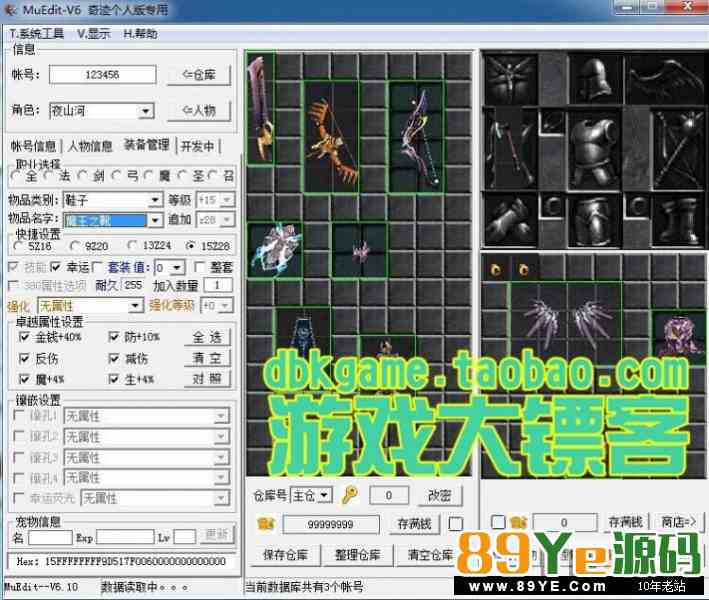Click the 帐号 account input field
Image resolution: width=709 pixels, height=600 pixels.
pyautogui.click(x=103, y=75)
